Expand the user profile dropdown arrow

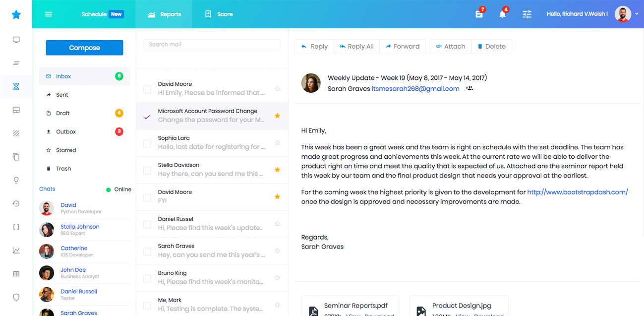pyautogui.click(x=637, y=14)
